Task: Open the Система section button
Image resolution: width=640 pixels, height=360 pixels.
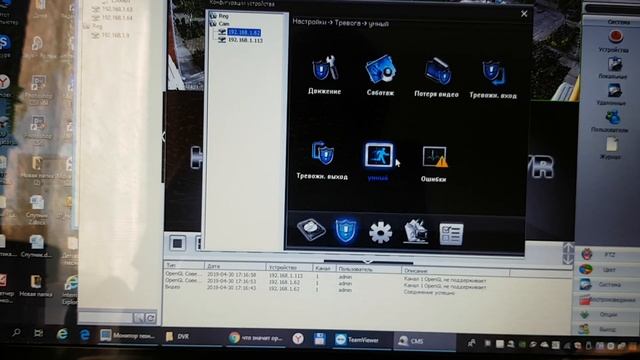Action: tap(608, 284)
